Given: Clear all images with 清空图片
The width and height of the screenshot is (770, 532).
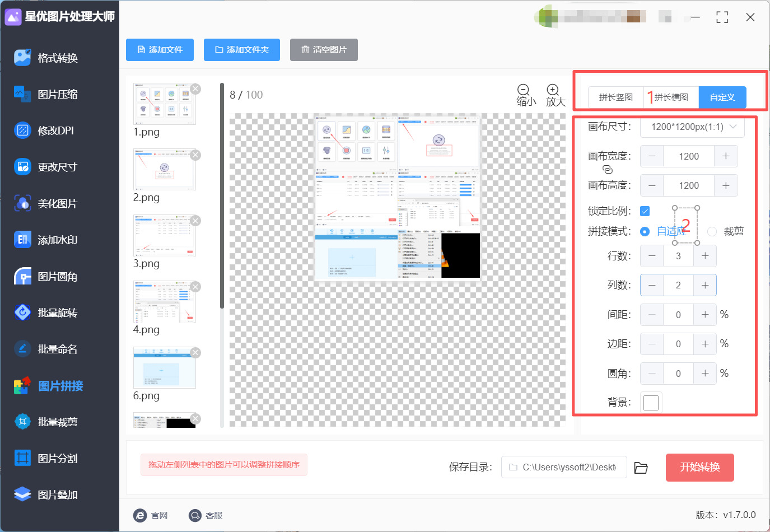Looking at the screenshot, I should 324,50.
